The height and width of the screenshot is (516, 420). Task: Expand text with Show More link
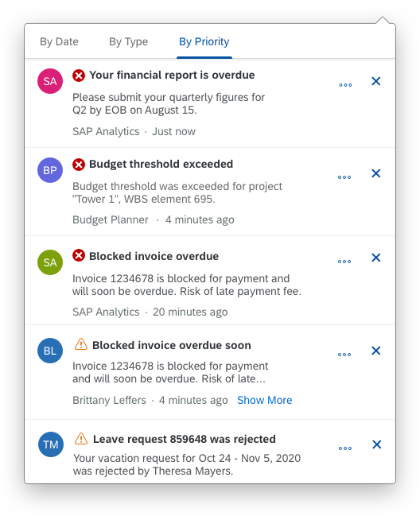[265, 400]
